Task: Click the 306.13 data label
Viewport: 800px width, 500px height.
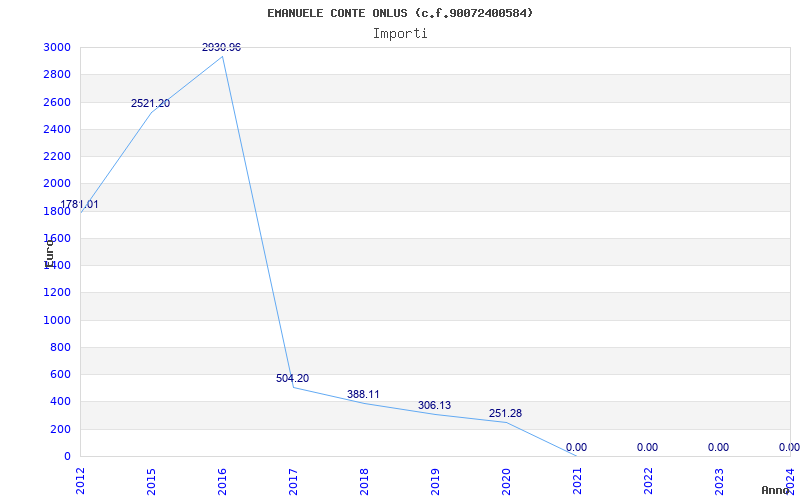Action: 434,406
